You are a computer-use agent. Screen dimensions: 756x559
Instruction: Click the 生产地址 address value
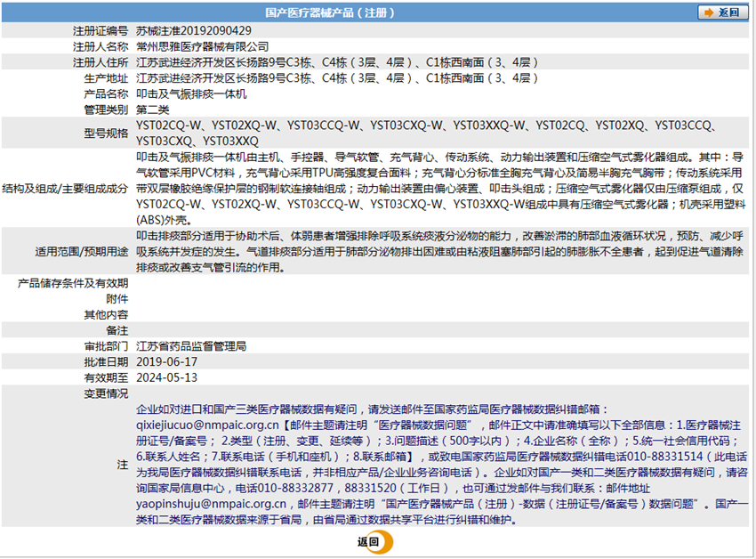click(x=337, y=78)
